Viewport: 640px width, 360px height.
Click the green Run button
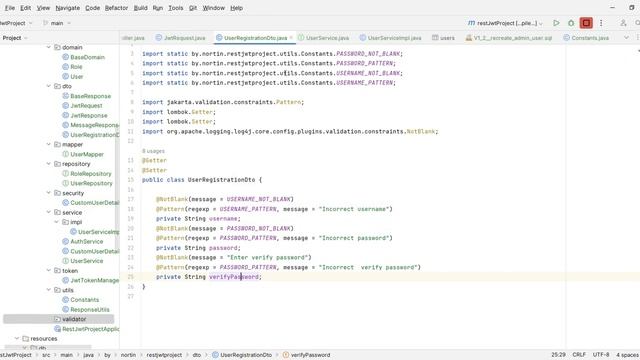(x=556, y=23)
